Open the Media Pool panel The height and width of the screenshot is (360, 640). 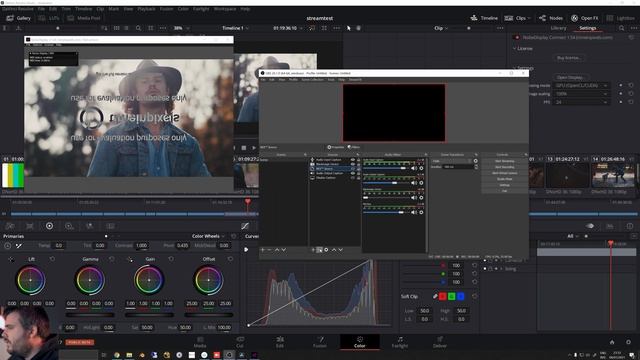coord(84,18)
